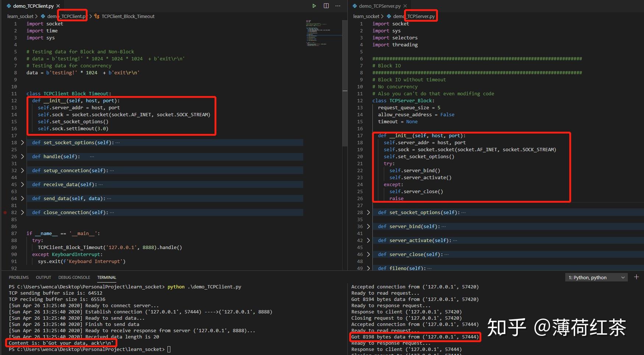The image size is (644, 355).
Task: Expand folded handle method
Action: point(22,157)
